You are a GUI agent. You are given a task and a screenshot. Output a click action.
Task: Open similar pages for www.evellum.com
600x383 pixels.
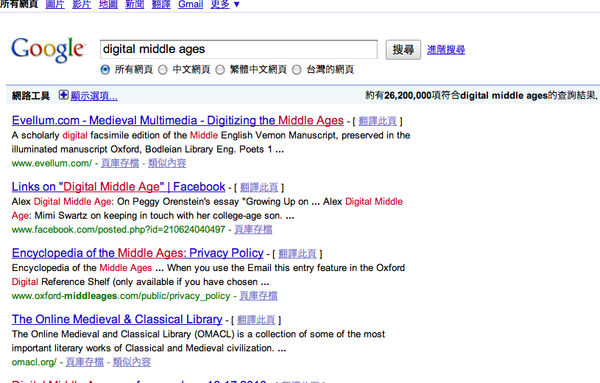click(167, 163)
